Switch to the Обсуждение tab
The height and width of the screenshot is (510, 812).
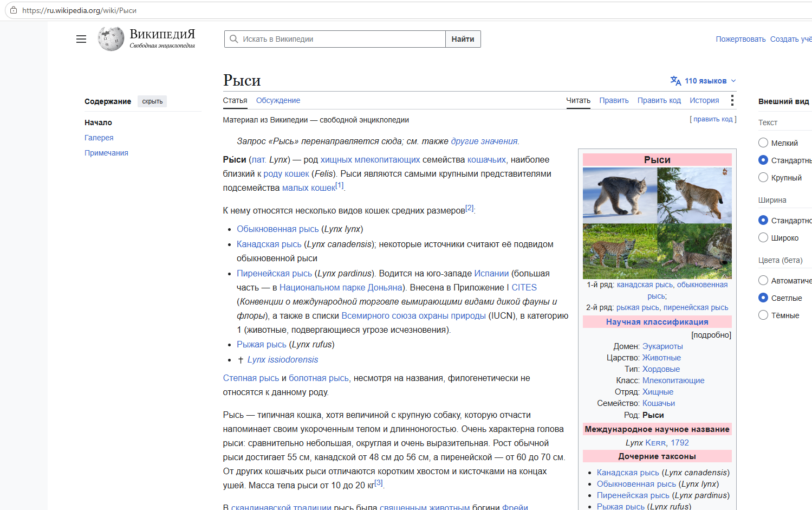[278, 100]
